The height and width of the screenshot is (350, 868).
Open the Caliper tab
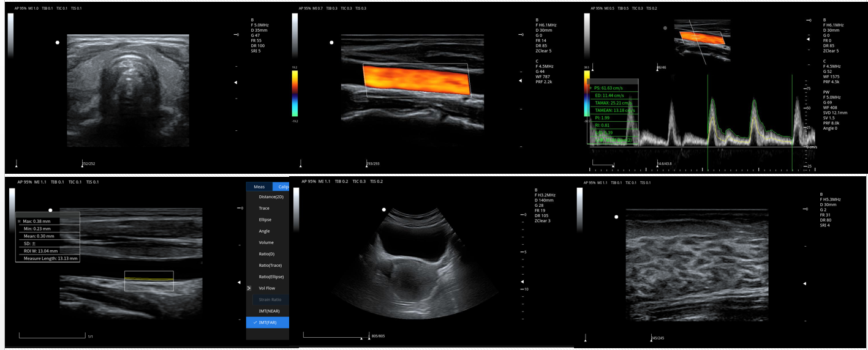[281, 187]
